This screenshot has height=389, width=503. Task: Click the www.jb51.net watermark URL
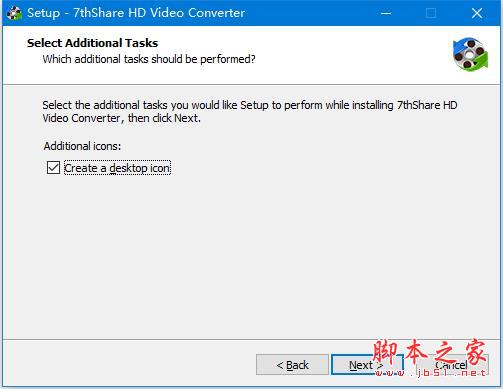(430, 373)
